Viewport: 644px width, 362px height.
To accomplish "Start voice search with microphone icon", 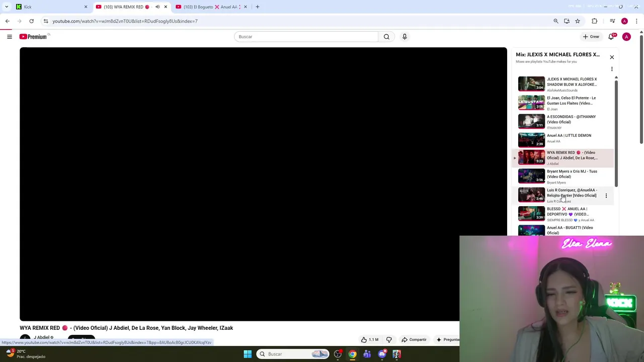I will pos(405,36).
